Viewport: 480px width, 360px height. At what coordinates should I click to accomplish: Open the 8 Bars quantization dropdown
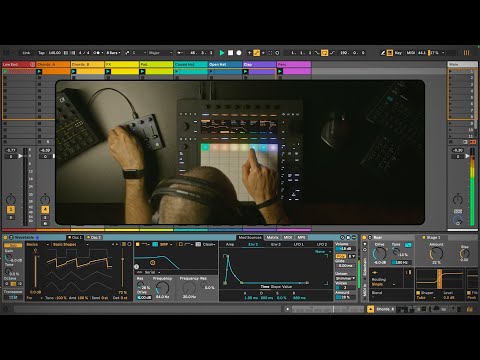(113, 53)
